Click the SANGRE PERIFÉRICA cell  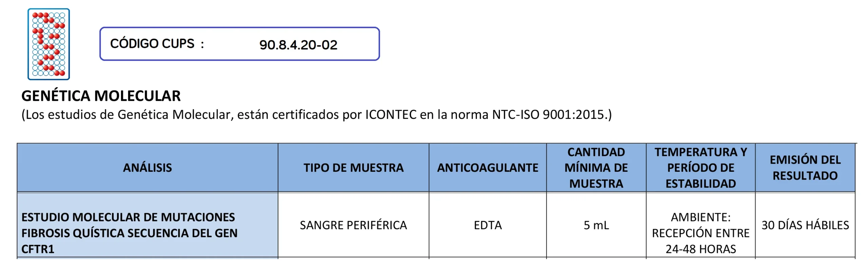tap(353, 225)
